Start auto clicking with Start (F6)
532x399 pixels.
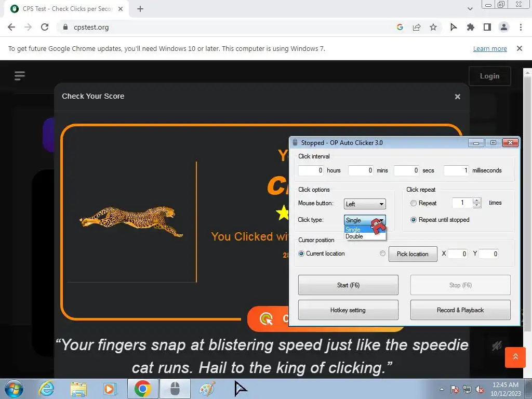click(x=348, y=285)
